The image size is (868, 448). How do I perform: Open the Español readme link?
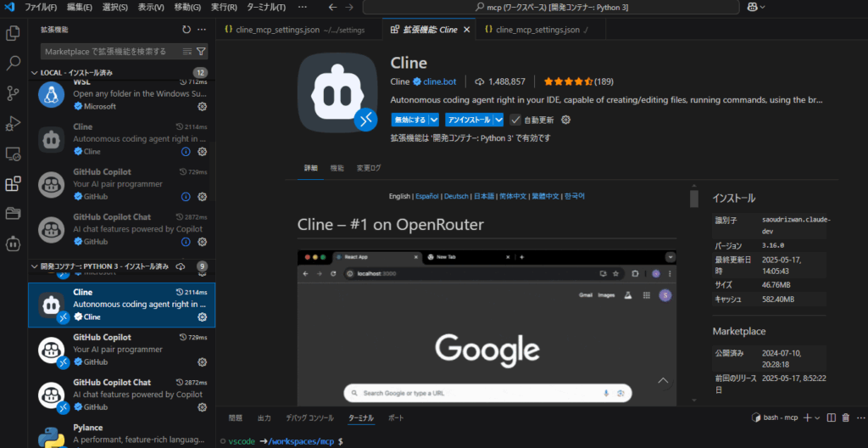click(x=427, y=196)
